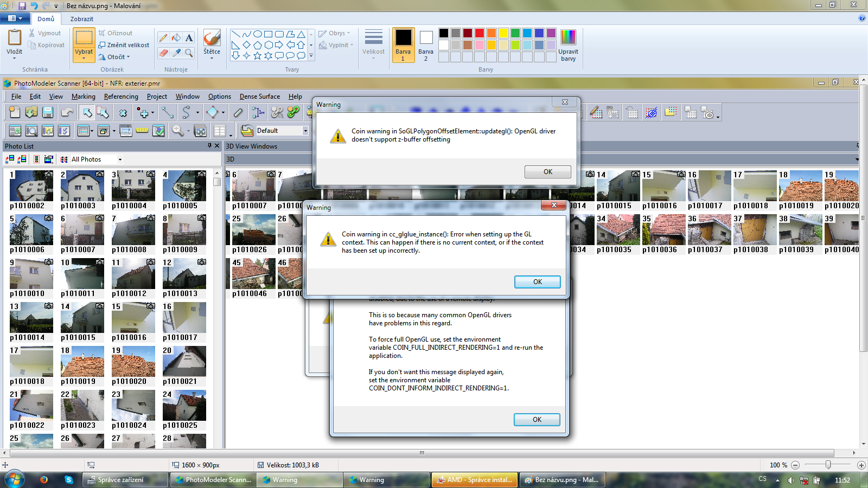Click OK on the cc_glglue_instance warning
This screenshot has width=868, height=488.
click(x=538, y=282)
